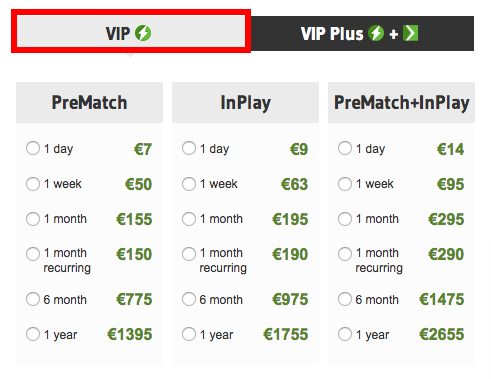
Task: Pick PreMatch+InPlay 1 year €2655 plan
Action: point(345,334)
